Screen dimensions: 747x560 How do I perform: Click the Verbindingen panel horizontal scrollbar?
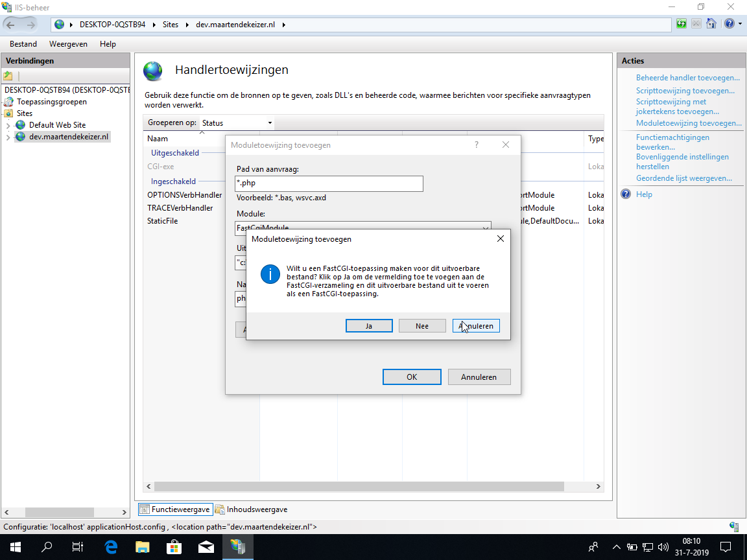point(60,512)
